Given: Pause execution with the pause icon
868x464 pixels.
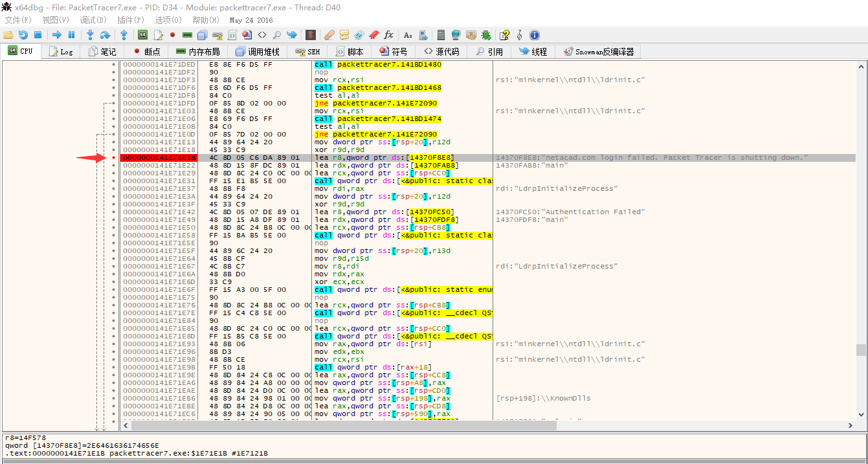Looking at the screenshot, I should click(x=71, y=35).
